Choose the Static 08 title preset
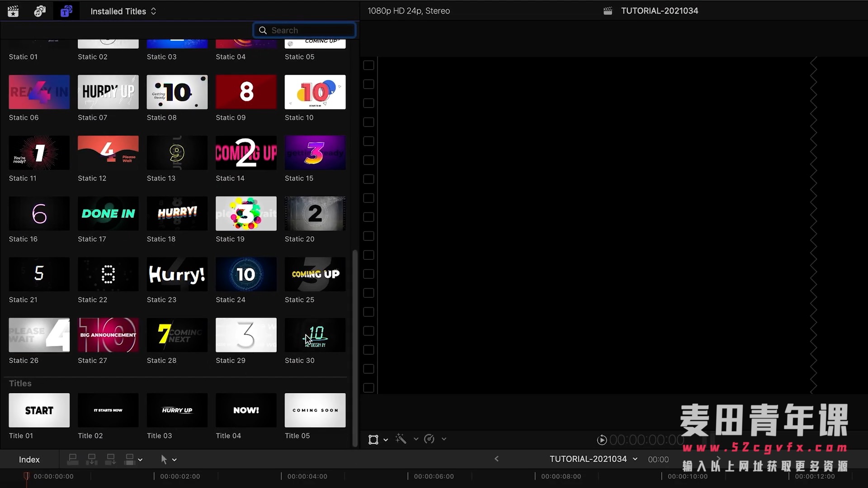The width and height of the screenshot is (868, 488). [177, 92]
